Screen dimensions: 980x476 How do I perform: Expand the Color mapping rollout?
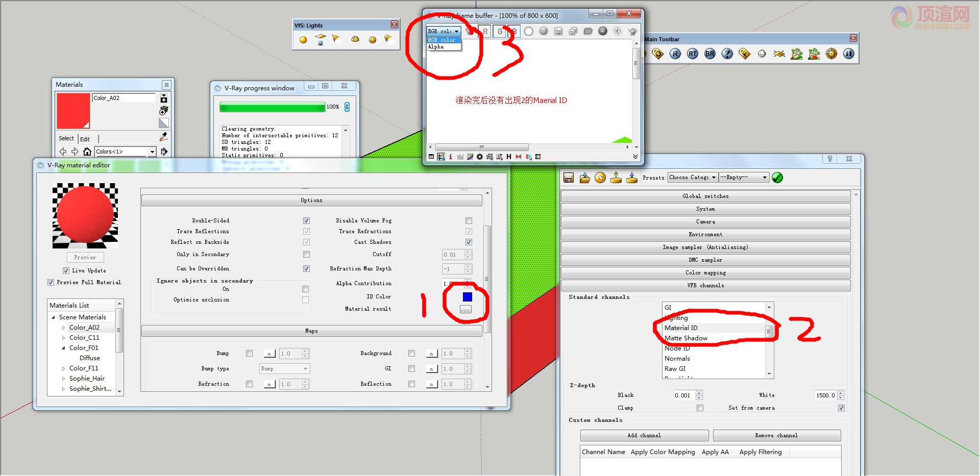pyautogui.click(x=705, y=273)
